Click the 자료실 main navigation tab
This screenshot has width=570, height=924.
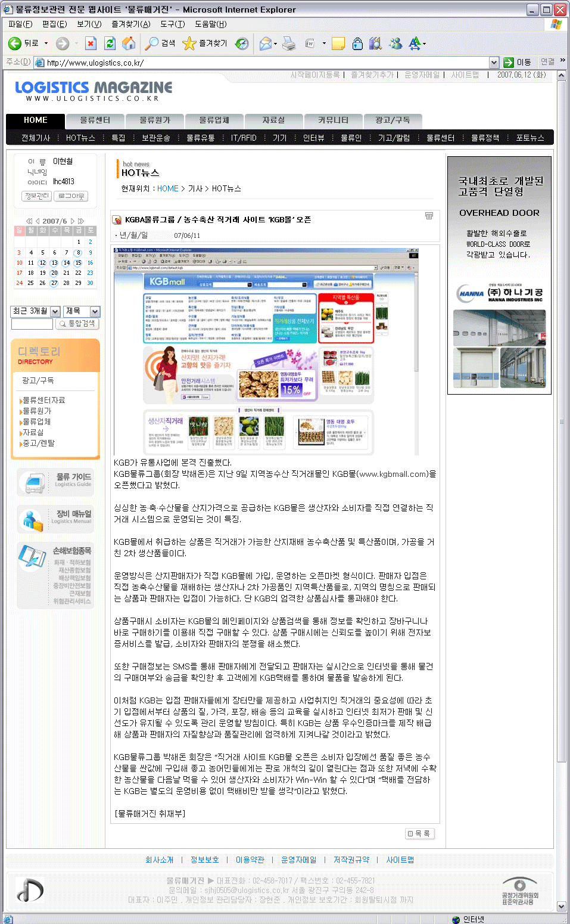[274, 120]
